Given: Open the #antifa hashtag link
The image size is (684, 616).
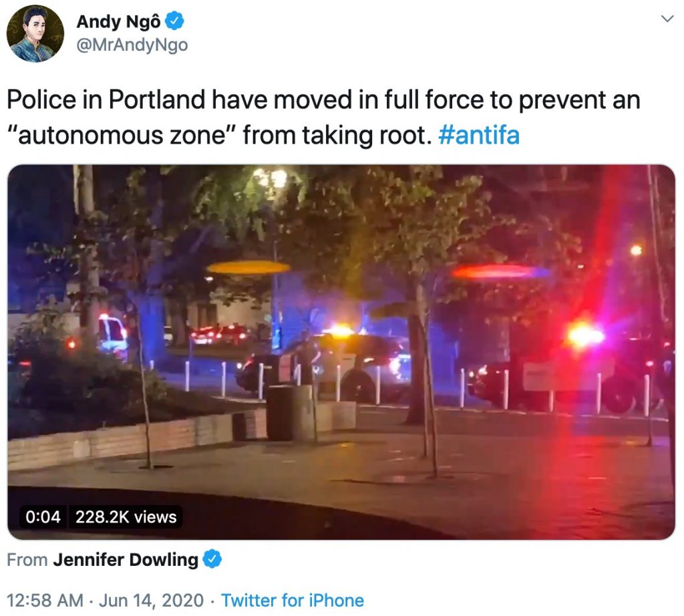Looking at the screenshot, I should [479, 135].
